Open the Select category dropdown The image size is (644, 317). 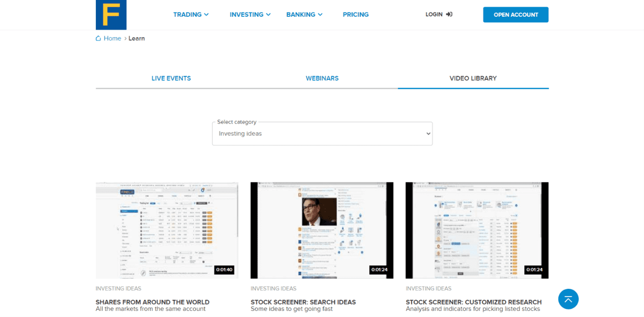click(x=322, y=133)
